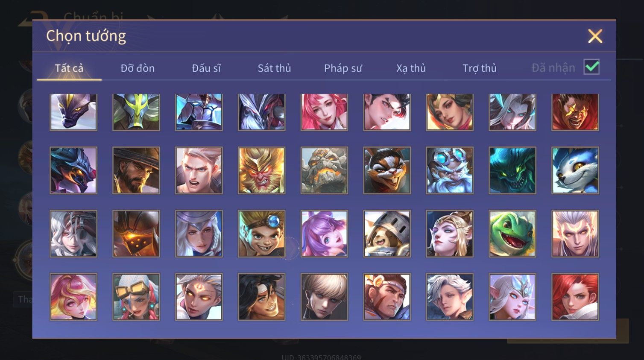The height and width of the screenshot is (360, 644).
Task: Show the Pháp sư heroes tab
Action: click(x=343, y=68)
